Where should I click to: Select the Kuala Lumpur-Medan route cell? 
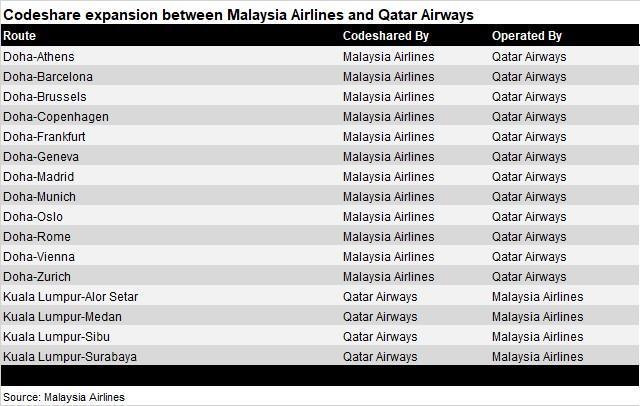62,317
